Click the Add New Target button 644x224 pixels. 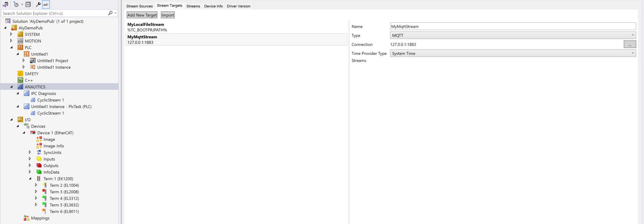tap(142, 15)
